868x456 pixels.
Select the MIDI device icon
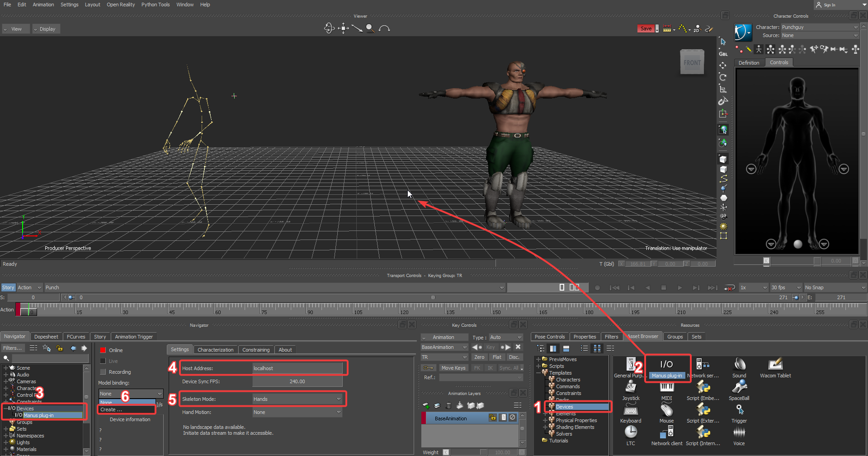click(666, 388)
